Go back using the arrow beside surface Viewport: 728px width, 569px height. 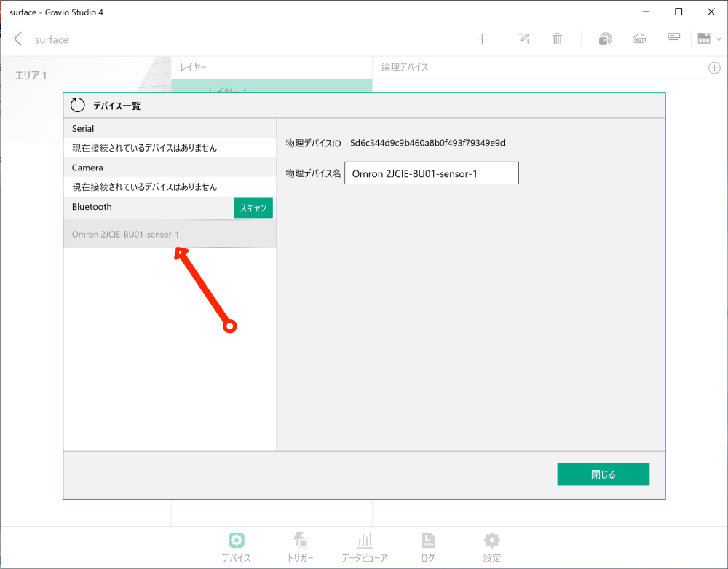click(x=18, y=39)
